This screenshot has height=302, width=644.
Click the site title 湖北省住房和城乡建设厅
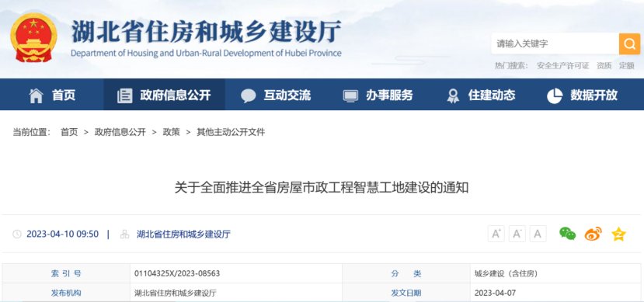coord(207,31)
